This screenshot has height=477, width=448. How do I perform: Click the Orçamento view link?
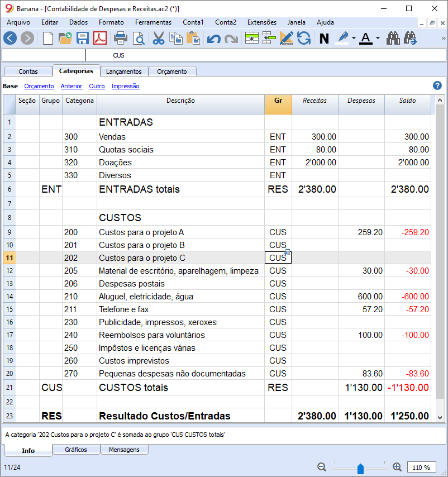pyautogui.click(x=39, y=86)
